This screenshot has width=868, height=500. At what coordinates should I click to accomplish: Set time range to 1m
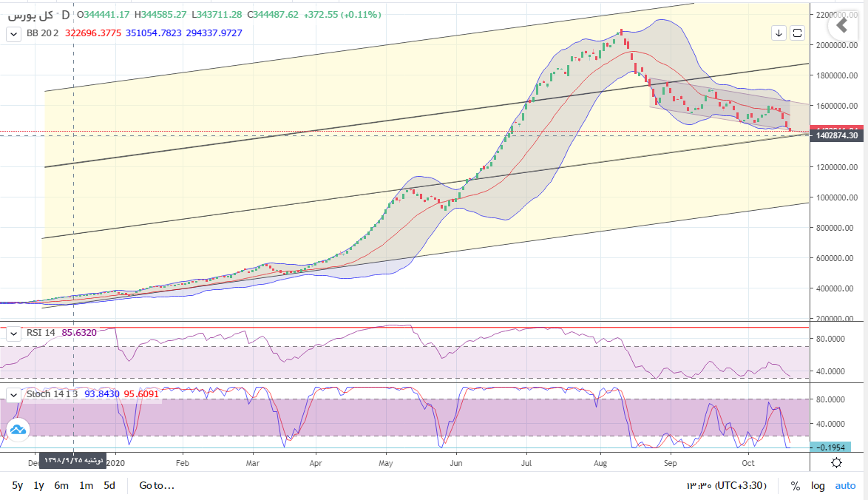click(x=87, y=486)
